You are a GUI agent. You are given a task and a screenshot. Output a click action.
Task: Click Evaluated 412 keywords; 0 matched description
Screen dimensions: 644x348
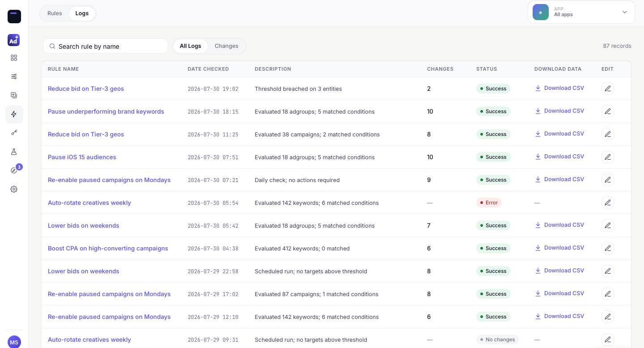pyautogui.click(x=302, y=248)
